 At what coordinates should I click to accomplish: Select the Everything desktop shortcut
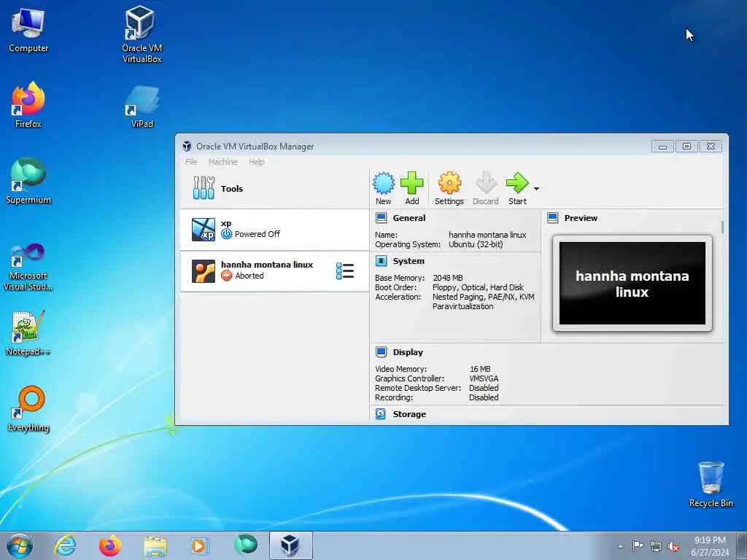pyautogui.click(x=28, y=408)
